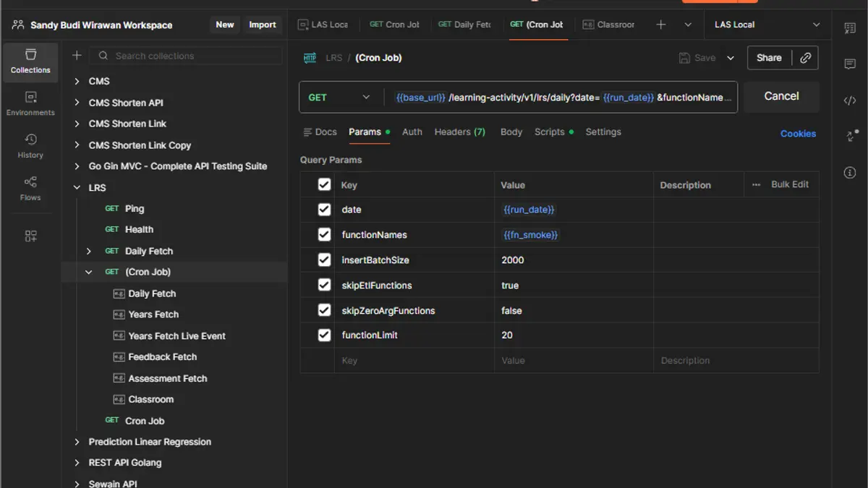This screenshot has height=488, width=868.
Task: Open the GET Daily Fetch request tab
Action: click(465, 25)
